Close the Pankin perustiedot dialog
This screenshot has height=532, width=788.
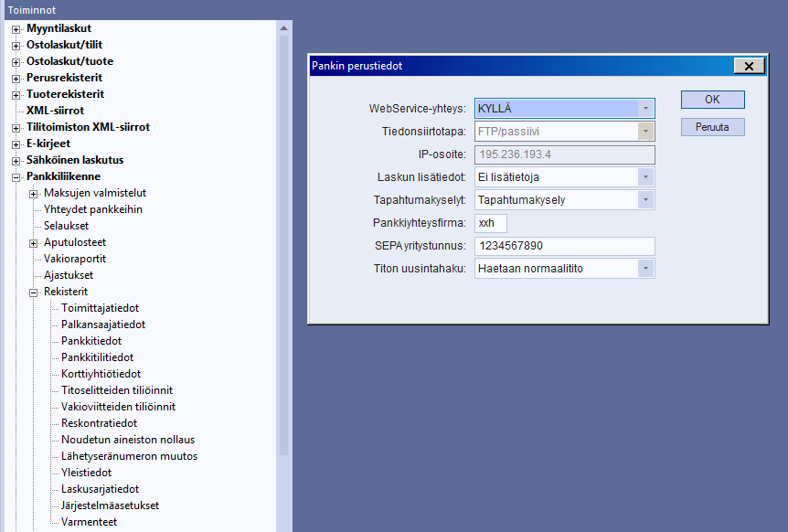(749, 66)
